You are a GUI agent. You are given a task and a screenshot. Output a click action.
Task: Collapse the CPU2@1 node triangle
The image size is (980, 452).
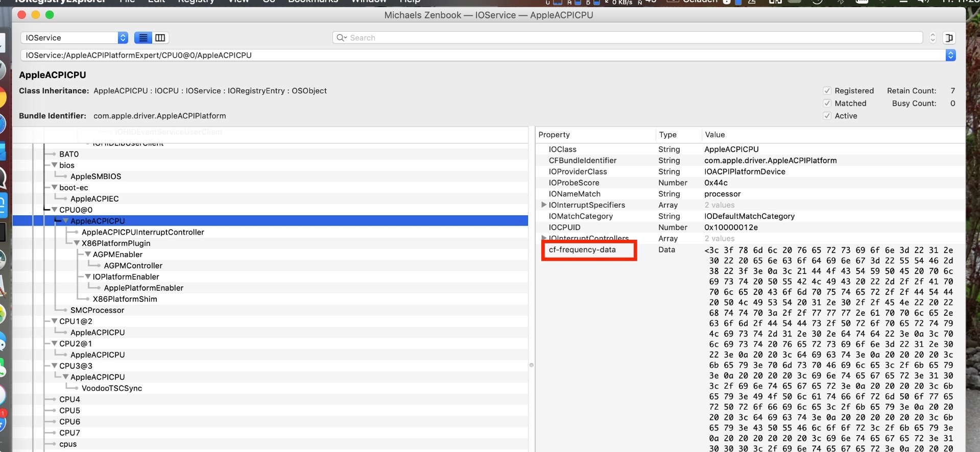tap(54, 344)
